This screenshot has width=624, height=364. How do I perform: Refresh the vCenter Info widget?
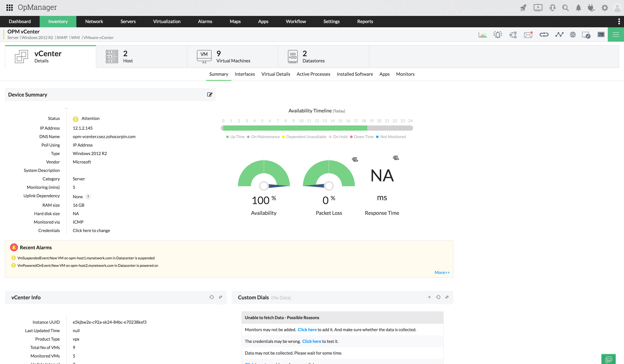point(211,297)
